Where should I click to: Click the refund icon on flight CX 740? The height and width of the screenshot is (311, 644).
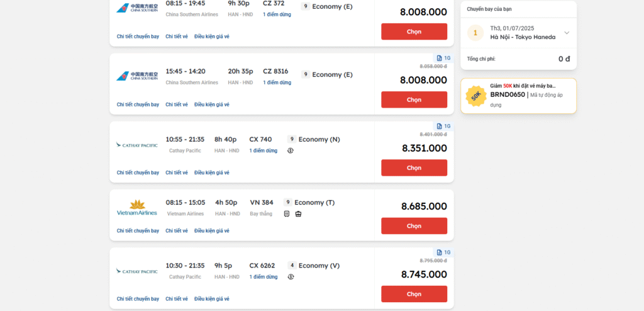coord(291,150)
